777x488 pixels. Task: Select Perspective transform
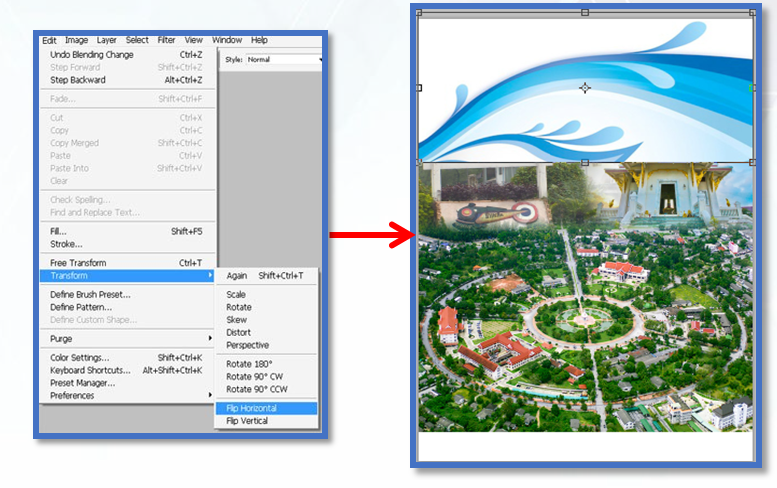click(x=267, y=345)
